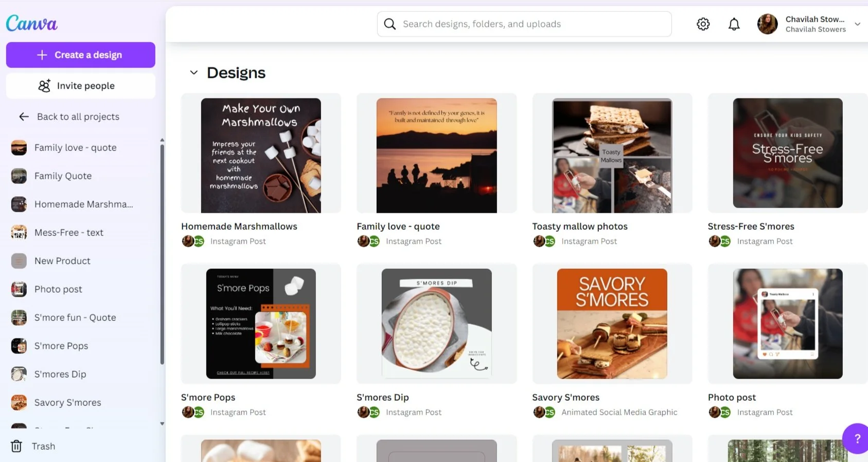Click Mess-Free - text sidebar thumbnail icon
Screen dimensions: 868x462
[19, 233]
